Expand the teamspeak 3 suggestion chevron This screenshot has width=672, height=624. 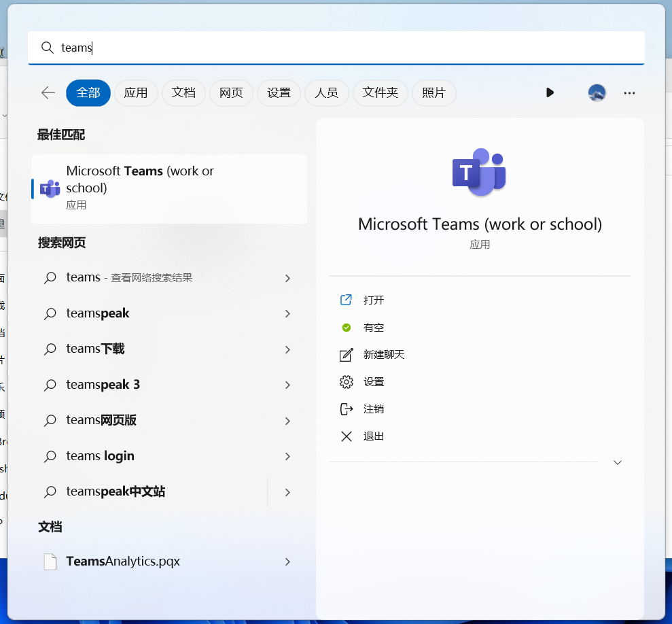click(x=287, y=385)
